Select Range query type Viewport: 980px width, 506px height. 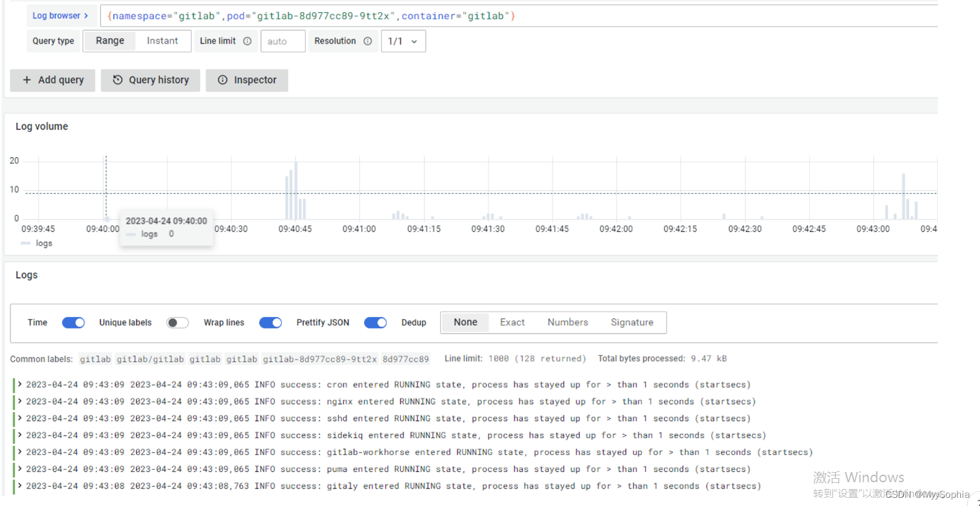tap(110, 41)
